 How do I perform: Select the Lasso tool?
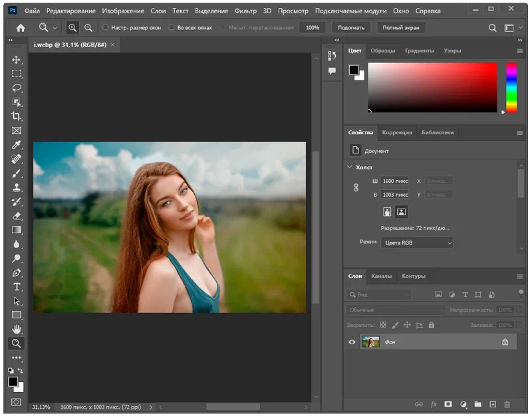tap(16, 88)
